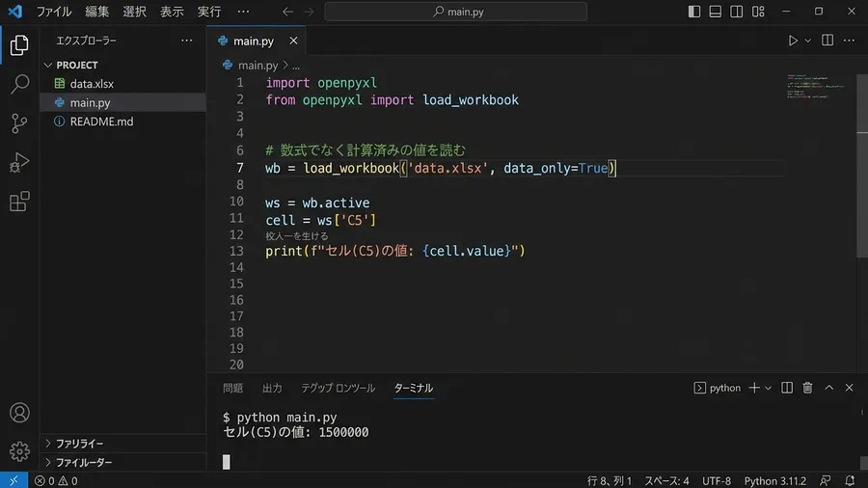Toggle primary sidebar visibility

[693, 12]
